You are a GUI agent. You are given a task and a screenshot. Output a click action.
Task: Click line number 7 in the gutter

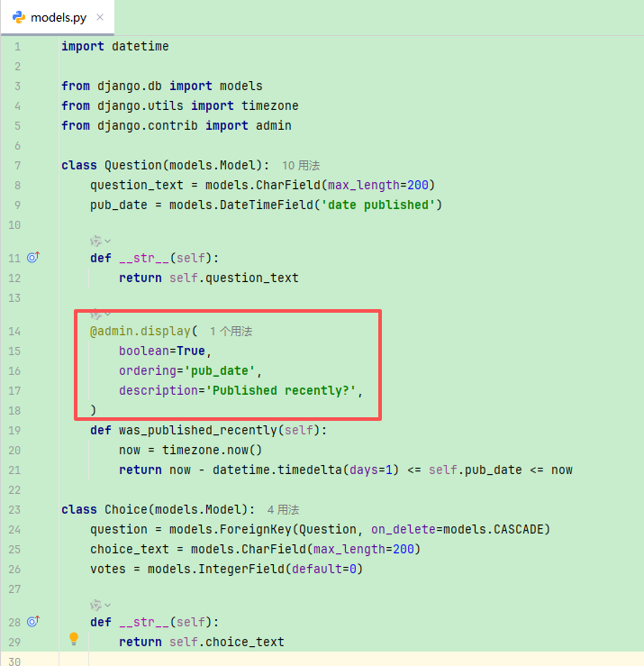coord(17,165)
